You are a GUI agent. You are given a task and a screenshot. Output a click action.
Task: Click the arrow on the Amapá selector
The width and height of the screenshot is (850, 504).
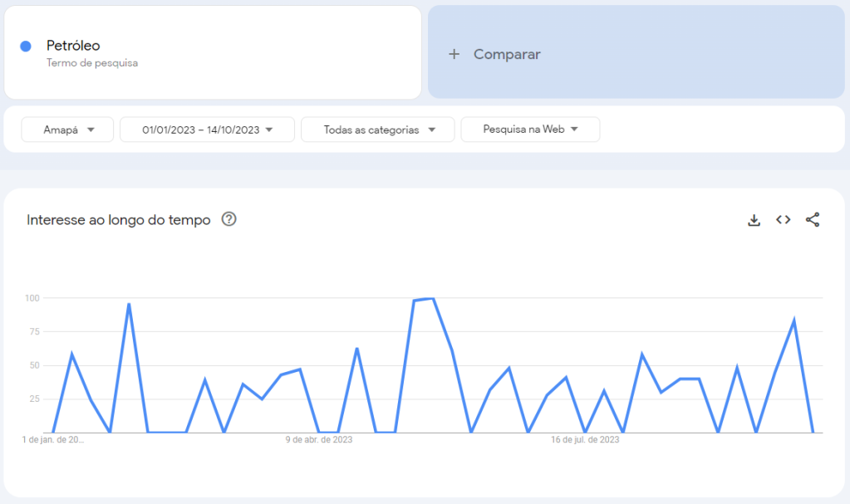91,130
